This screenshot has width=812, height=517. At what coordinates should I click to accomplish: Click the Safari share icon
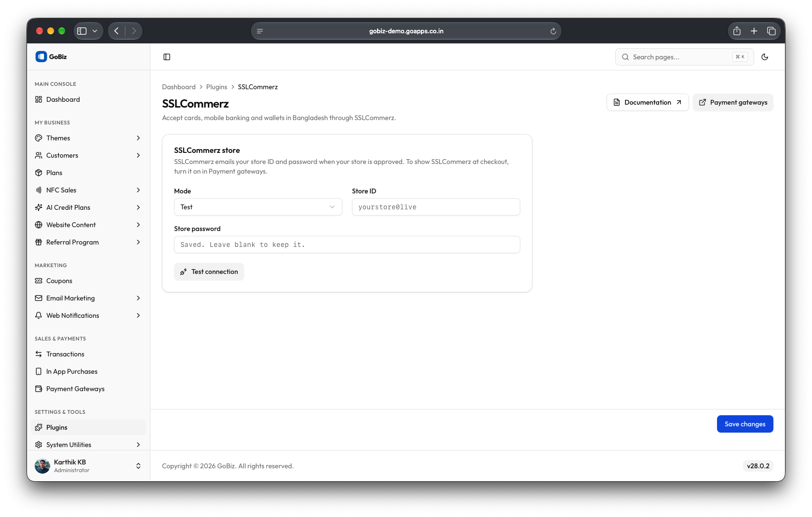click(x=737, y=31)
